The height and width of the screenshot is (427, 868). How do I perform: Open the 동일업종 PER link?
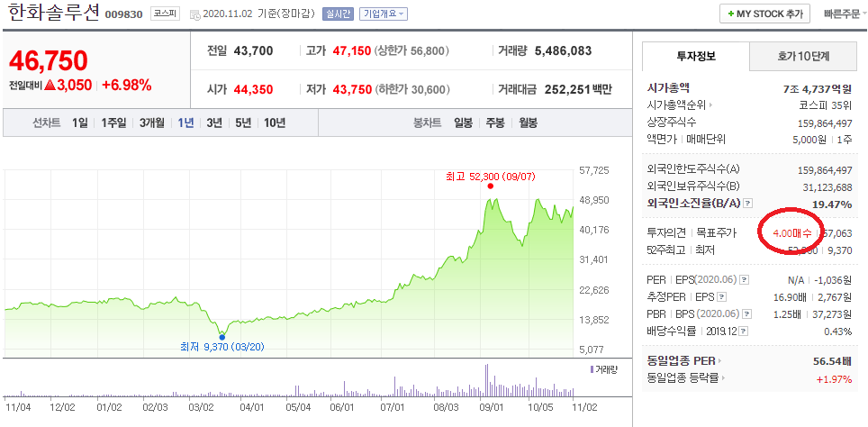[684, 361]
